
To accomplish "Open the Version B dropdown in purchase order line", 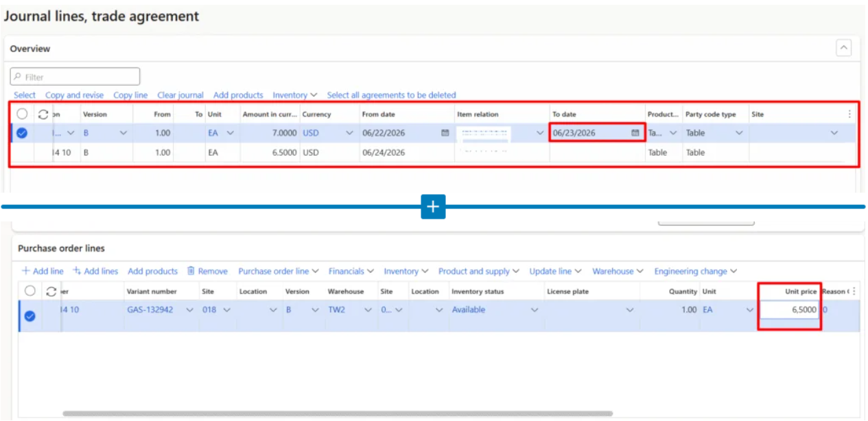I will (315, 310).
